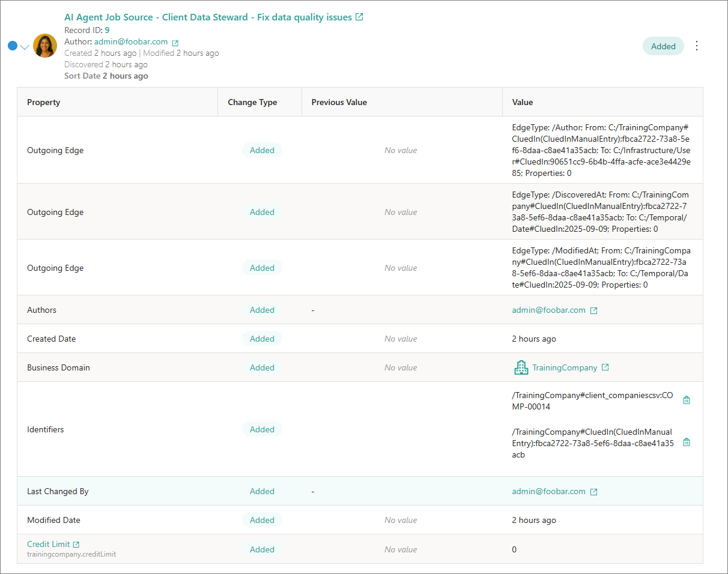
Task: Click external link icon in Authors row
Action: pos(593,310)
